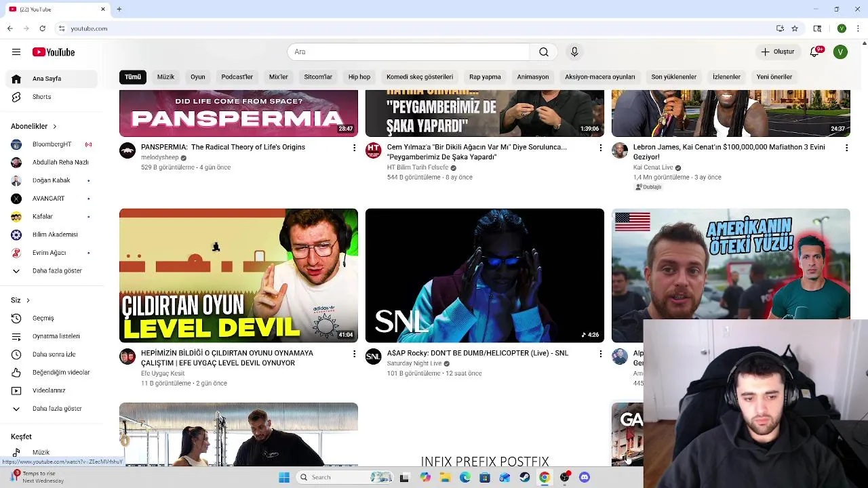Open a new browser tab
The height and width of the screenshot is (488, 868).
(119, 9)
